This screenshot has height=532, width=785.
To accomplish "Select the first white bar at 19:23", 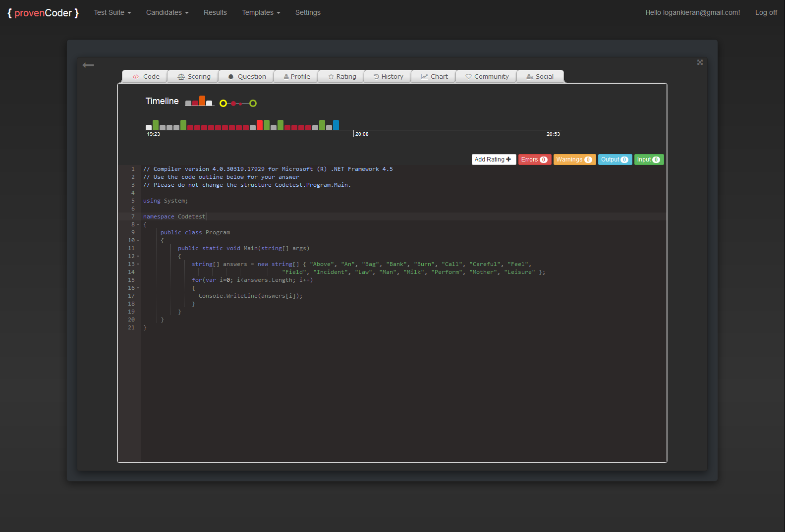I will coord(149,127).
